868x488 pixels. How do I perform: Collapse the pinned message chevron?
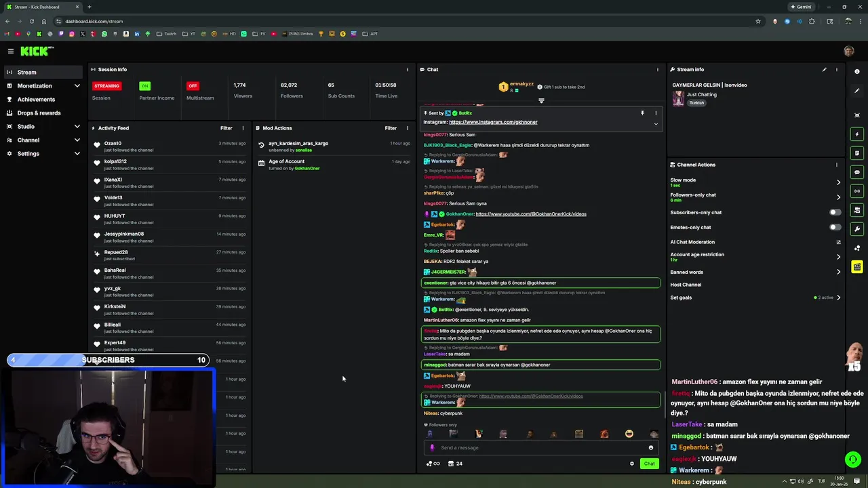pos(656,124)
